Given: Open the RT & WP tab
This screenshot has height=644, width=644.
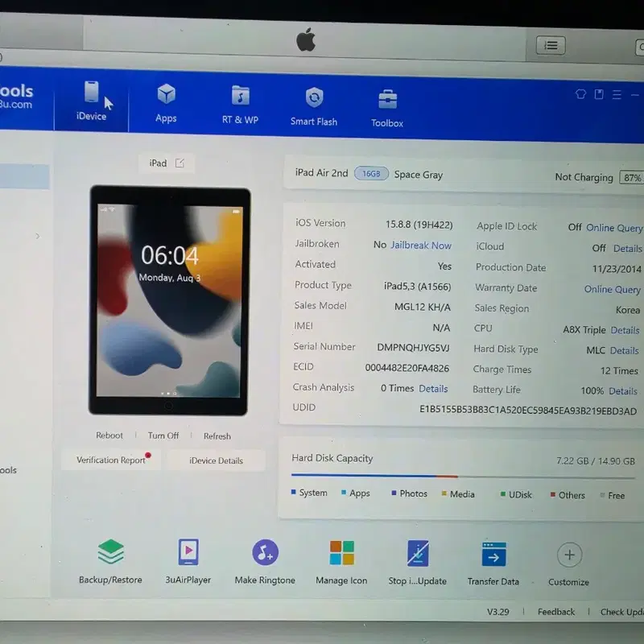Looking at the screenshot, I should [x=240, y=105].
